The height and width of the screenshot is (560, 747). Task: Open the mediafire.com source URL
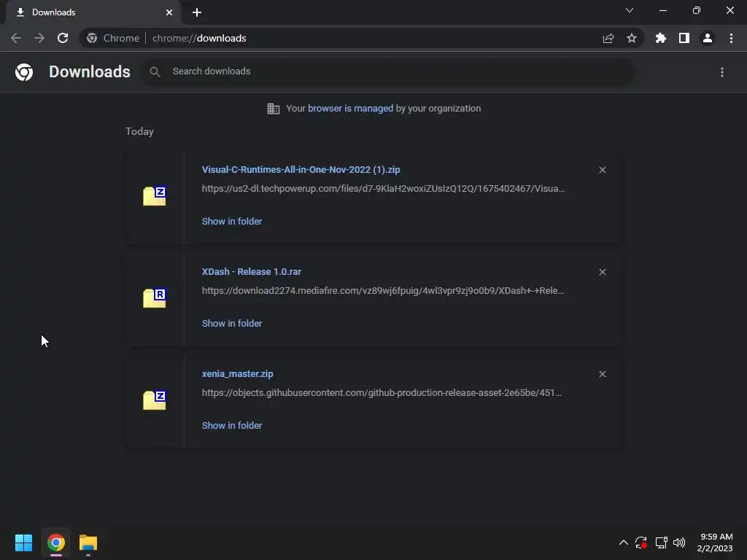[382, 290]
